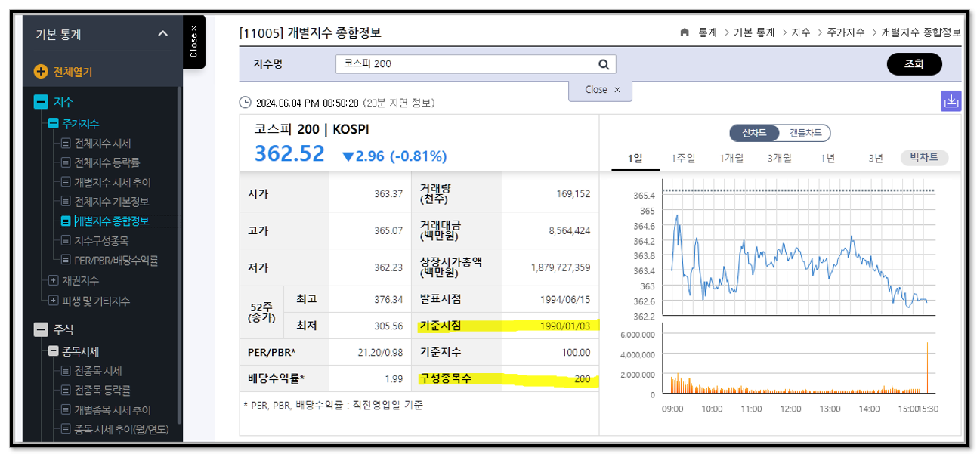The image size is (980, 457).
Task: Expand the 채권지수 tree node
Action: (53, 280)
